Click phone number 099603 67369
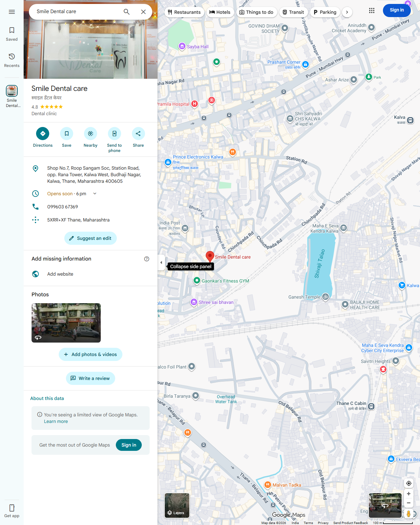The image size is (420, 525). pos(91,207)
